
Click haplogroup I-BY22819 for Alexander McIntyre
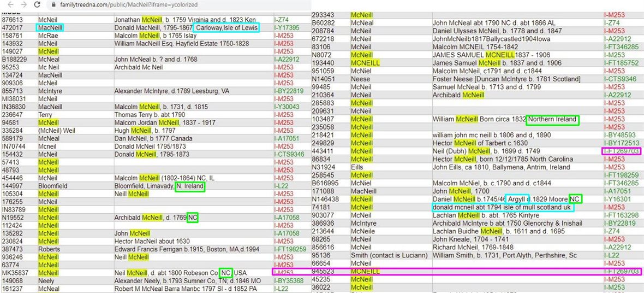pos(289,91)
